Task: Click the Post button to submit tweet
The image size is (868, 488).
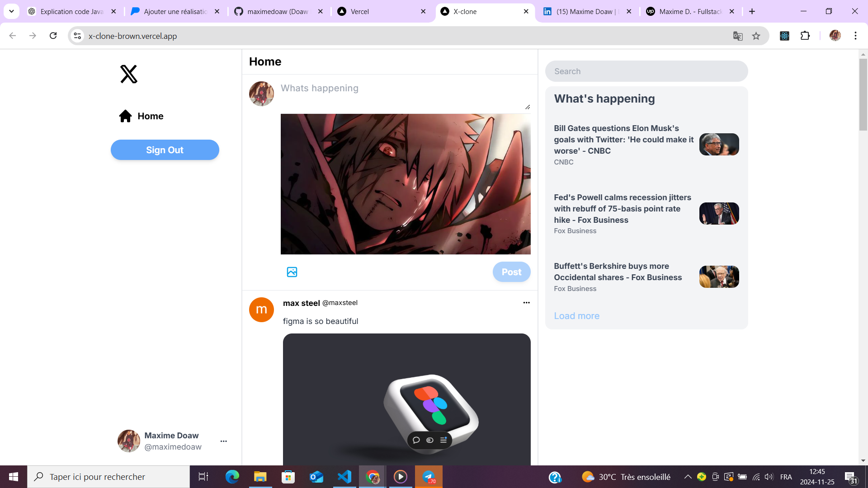Action: (x=511, y=272)
